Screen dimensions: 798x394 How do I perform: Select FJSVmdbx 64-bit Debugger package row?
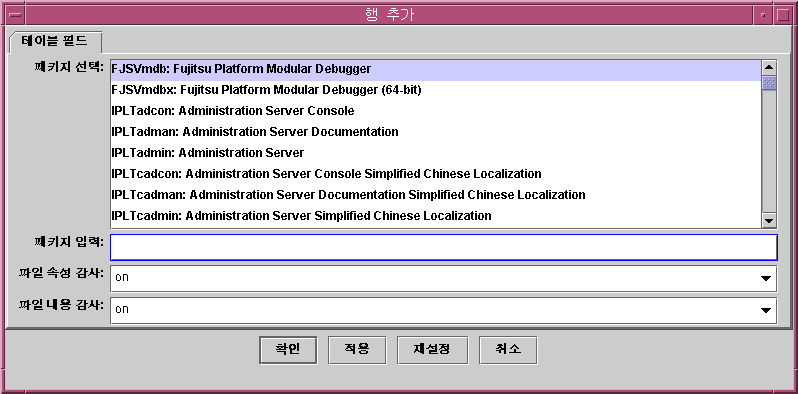click(436, 90)
